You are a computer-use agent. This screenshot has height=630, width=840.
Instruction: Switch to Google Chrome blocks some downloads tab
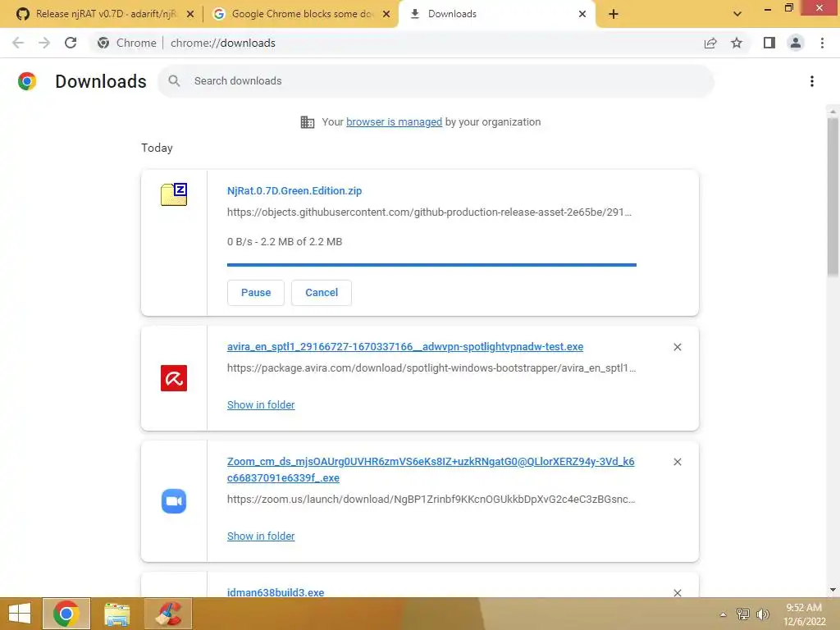301,14
